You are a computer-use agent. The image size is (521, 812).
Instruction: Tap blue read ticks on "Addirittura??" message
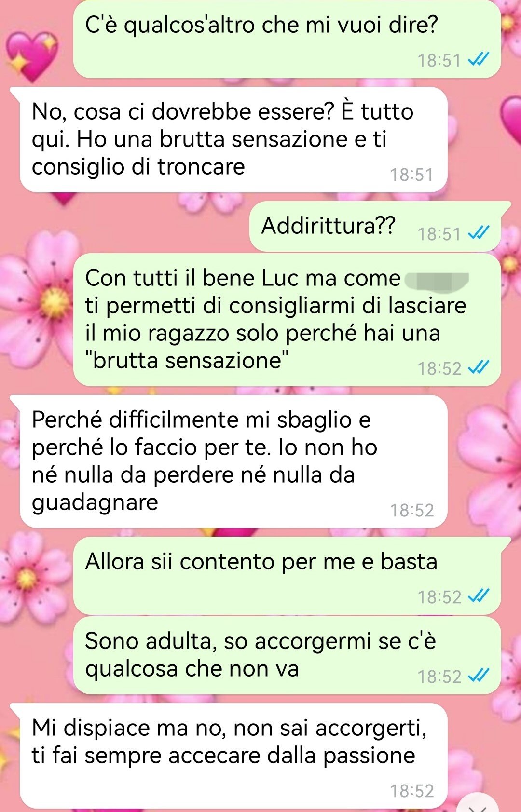[x=479, y=233]
